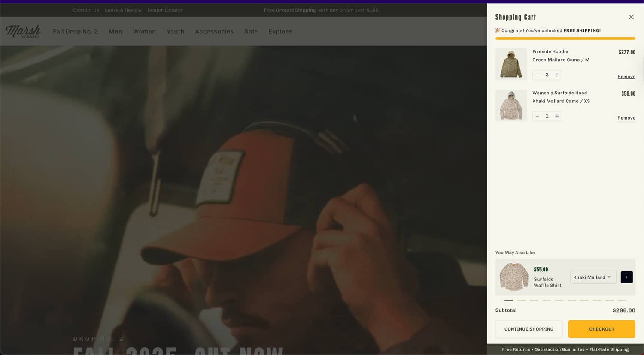
Task: Open Fall Drop No. 2 menu
Action: pos(75,31)
